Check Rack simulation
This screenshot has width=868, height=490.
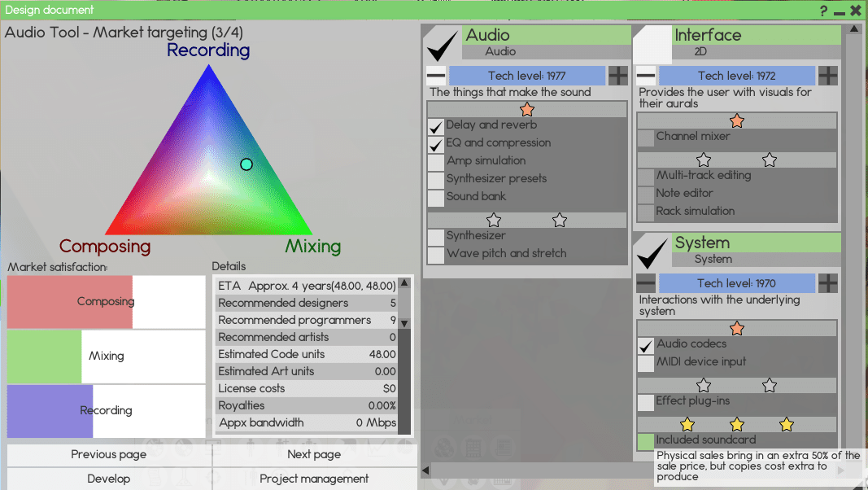coord(645,212)
